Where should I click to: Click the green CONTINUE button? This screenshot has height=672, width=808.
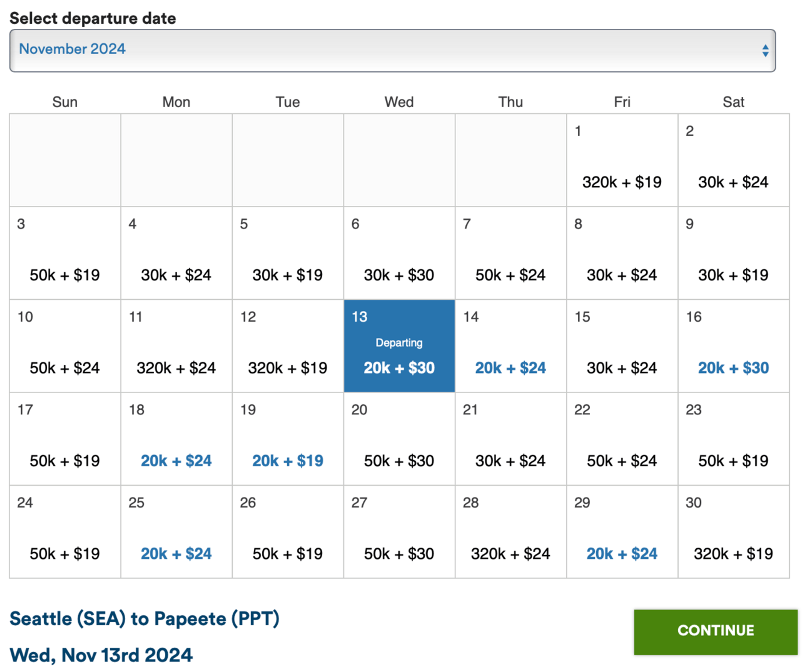(x=716, y=632)
